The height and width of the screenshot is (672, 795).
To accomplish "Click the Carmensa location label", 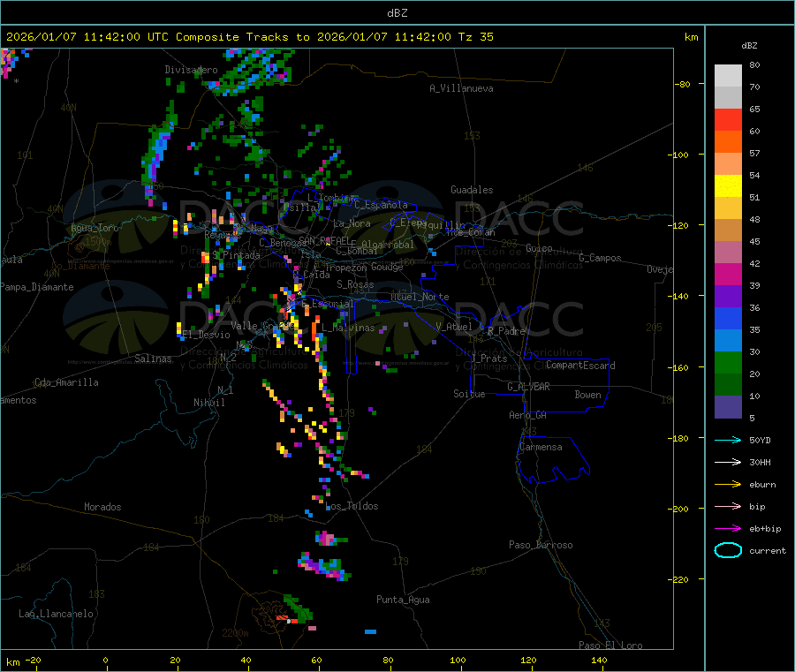I will [541, 447].
